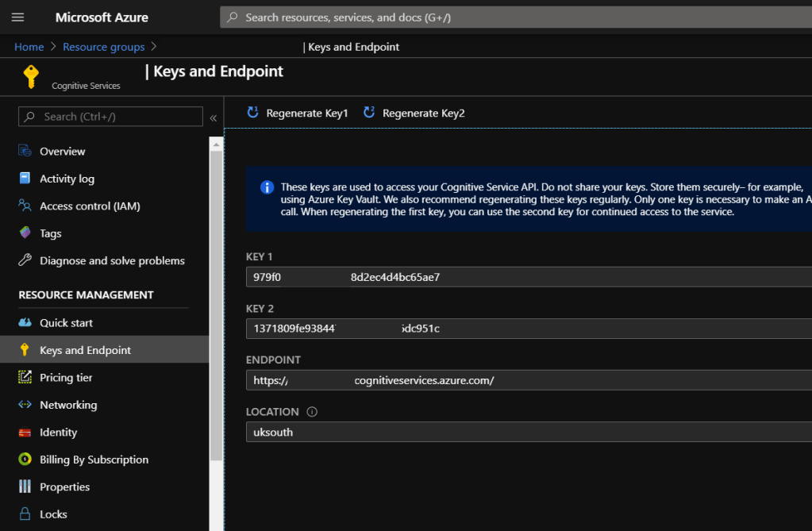812x531 pixels.
Task: Click the sidebar vertical scrollbar
Action: point(216,302)
